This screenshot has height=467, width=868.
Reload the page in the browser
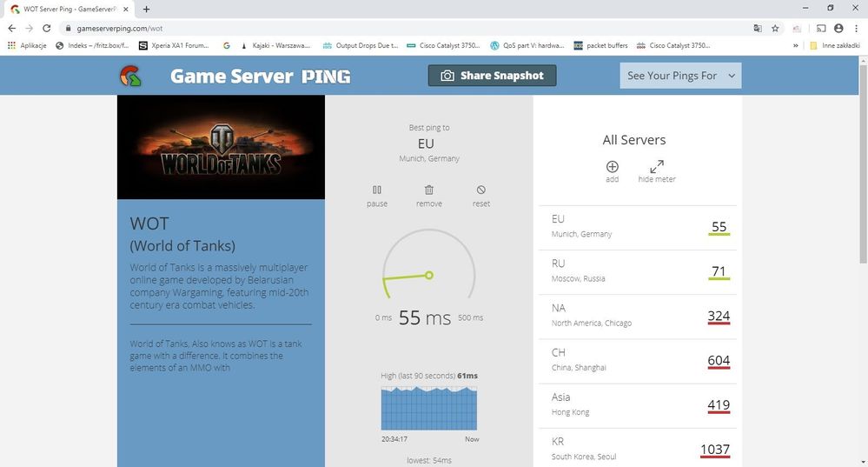point(48,28)
